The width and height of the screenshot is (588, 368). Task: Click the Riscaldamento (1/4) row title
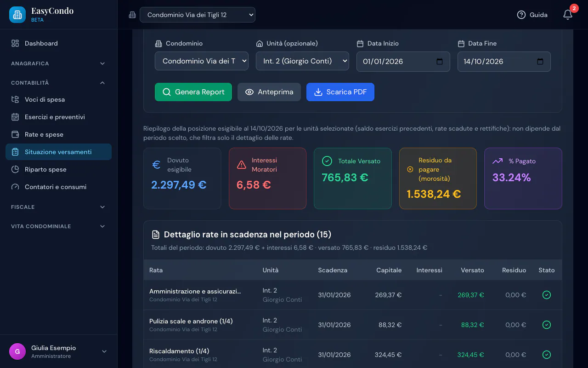tap(179, 351)
